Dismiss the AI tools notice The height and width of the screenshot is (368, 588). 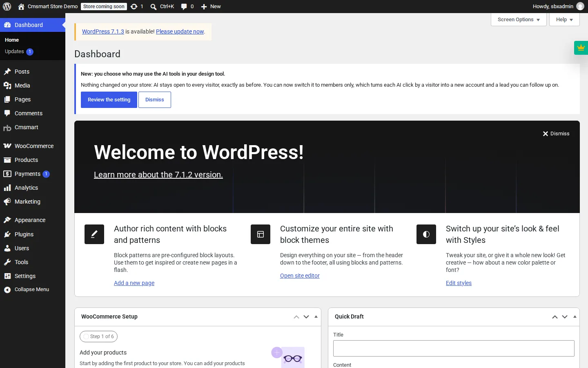155,100
